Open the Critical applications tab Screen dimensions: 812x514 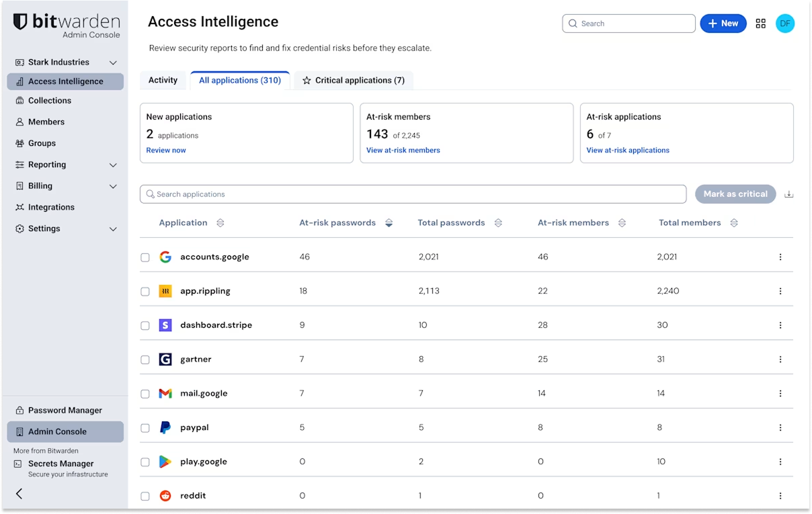pyautogui.click(x=354, y=80)
